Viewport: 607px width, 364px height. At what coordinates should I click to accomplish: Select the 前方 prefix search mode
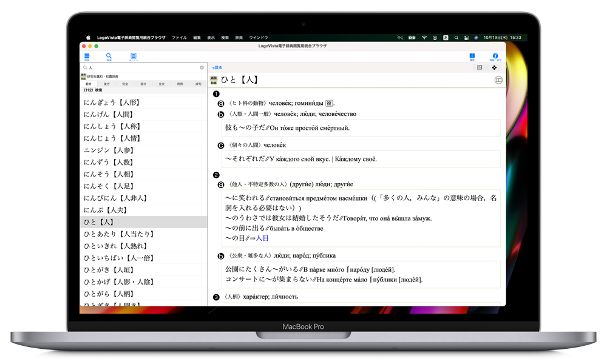89,84
